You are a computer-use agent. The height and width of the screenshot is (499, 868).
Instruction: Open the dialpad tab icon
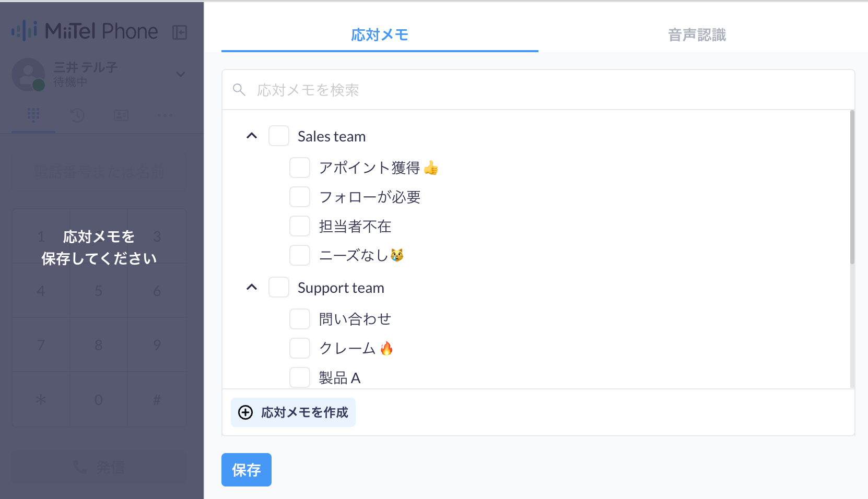[33, 115]
